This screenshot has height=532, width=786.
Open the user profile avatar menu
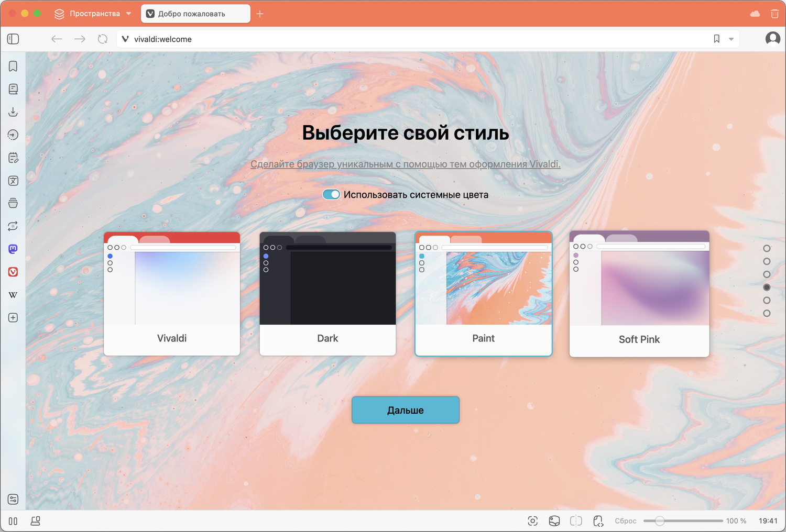(773, 39)
